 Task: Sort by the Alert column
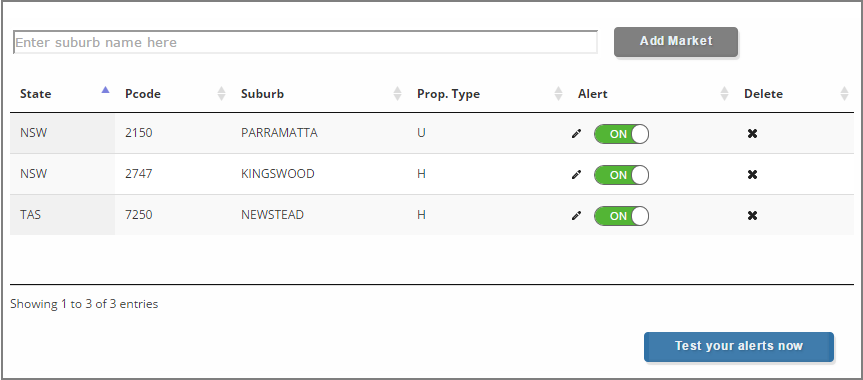pos(724,94)
